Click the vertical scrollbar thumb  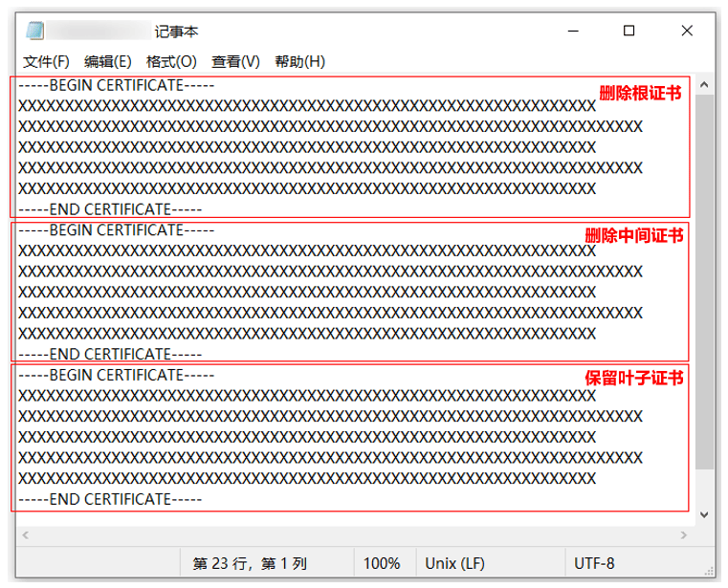pyautogui.click(x=704, y=282)
